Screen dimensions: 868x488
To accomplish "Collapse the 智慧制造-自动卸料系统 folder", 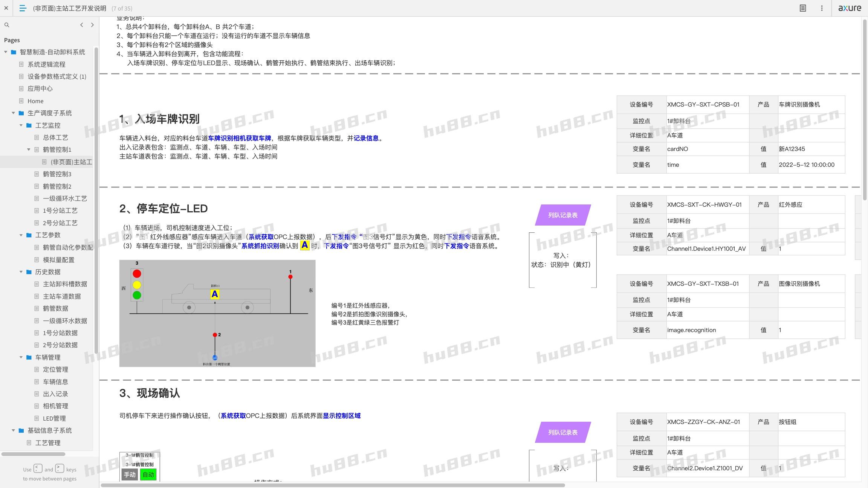I will point(6,52).
